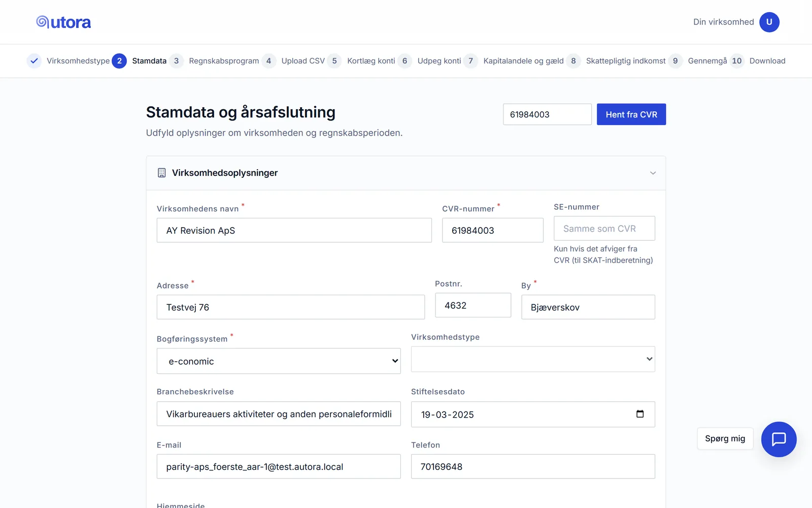Click the building icon beside Virksomhedsoplysninger

click(161, 173)
